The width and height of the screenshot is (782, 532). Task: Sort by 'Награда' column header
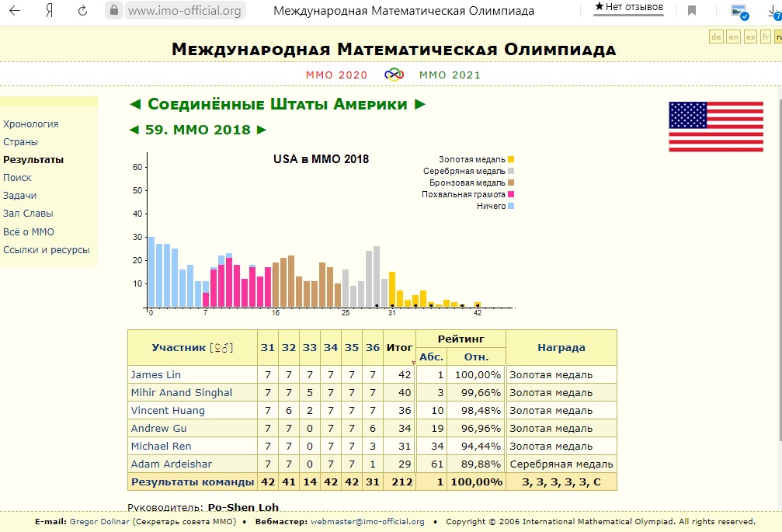(561, 347)
